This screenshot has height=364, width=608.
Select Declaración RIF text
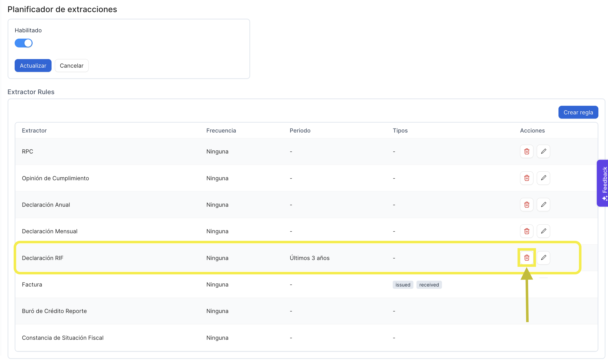click(x=42, y=258)
